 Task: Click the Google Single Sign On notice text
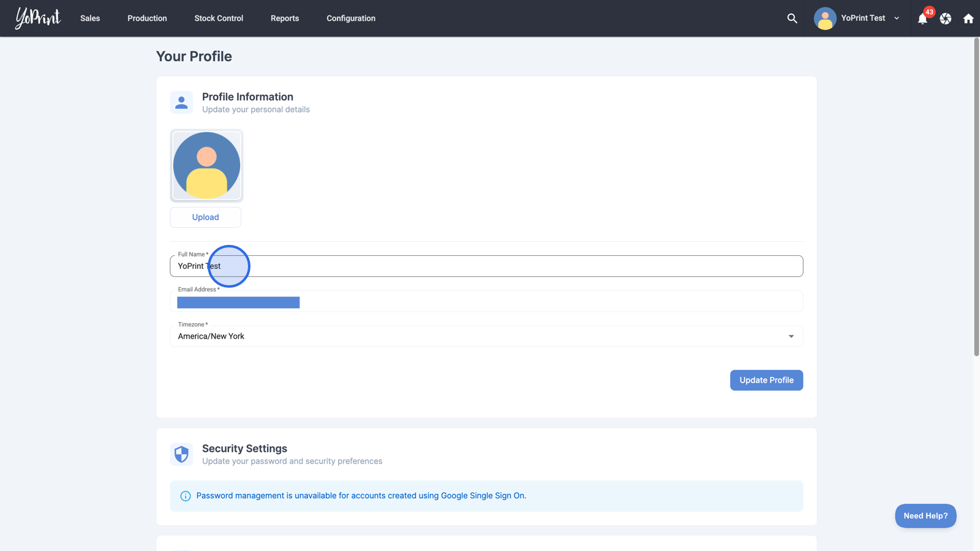(361, 496)
